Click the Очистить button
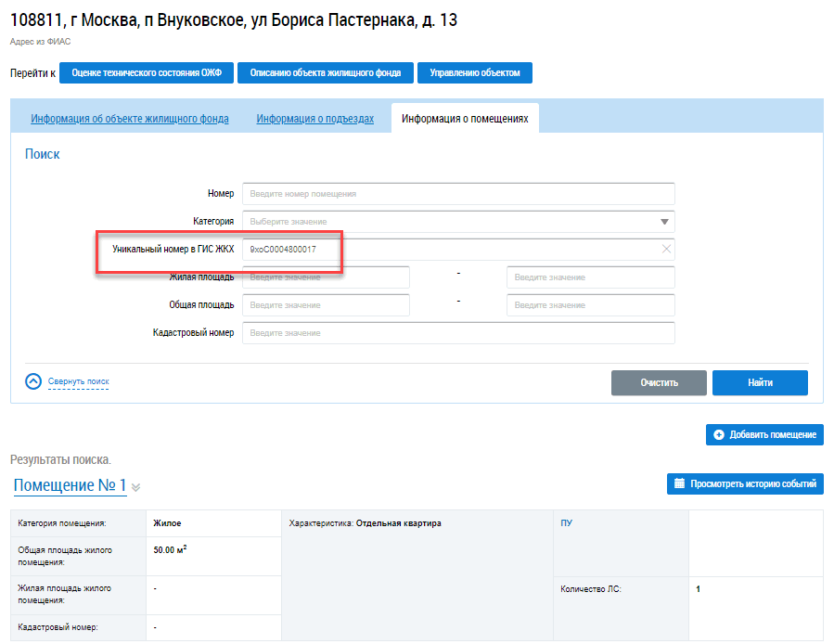834x644 pixels. [x=659, y=382]
